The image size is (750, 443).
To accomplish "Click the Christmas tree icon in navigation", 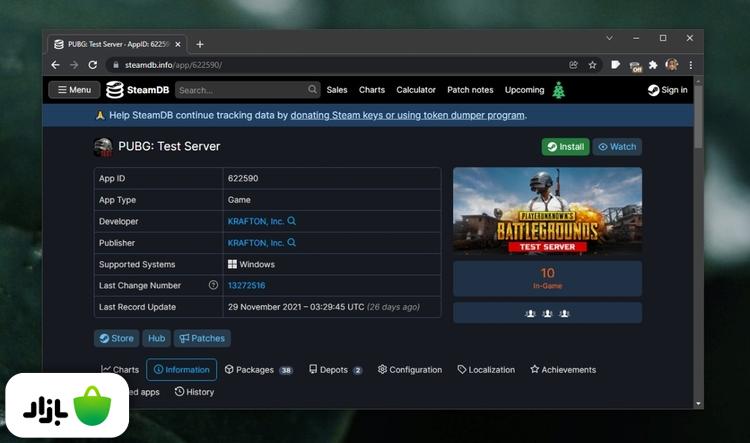I will (559, 90).
